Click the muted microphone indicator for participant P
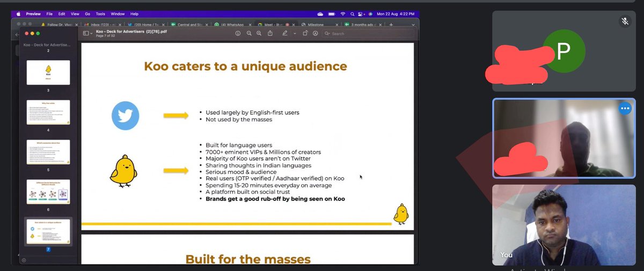This screenshot has height=271, width=644. [624, 21]
